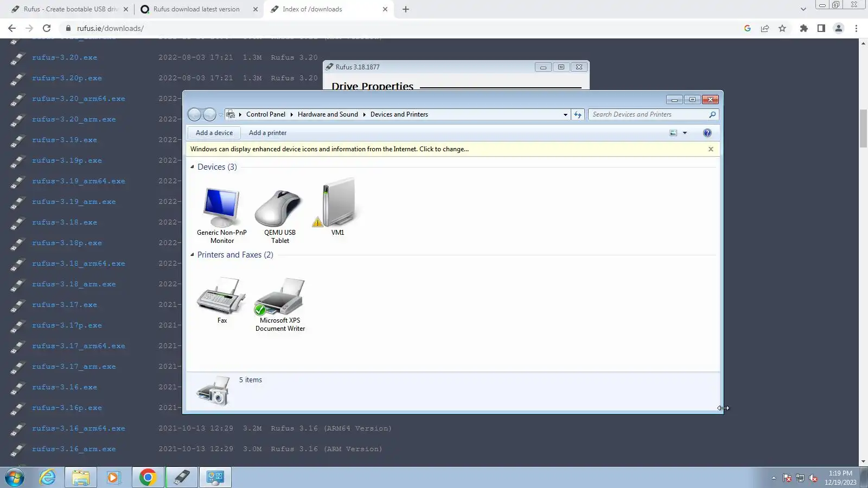Switch to the Rufus app on taskbar
Screen dimensions: 868x488
click(x=182, y=478)
